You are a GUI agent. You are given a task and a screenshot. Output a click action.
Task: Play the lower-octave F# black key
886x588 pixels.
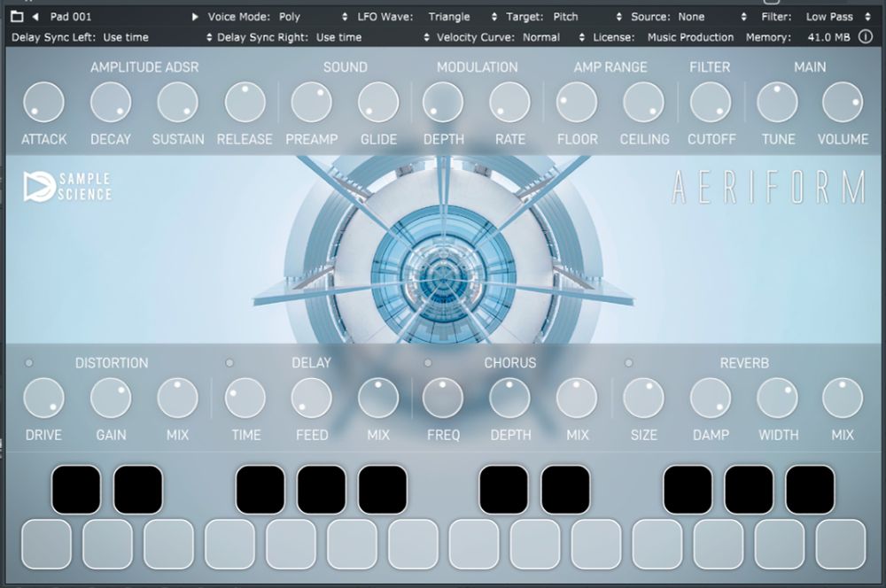[x=260, y=490]
